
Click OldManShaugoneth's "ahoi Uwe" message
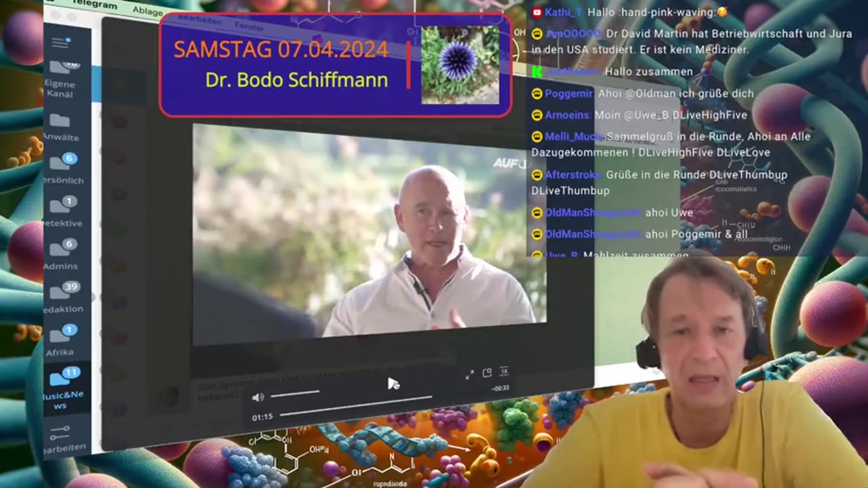(669, 212)
